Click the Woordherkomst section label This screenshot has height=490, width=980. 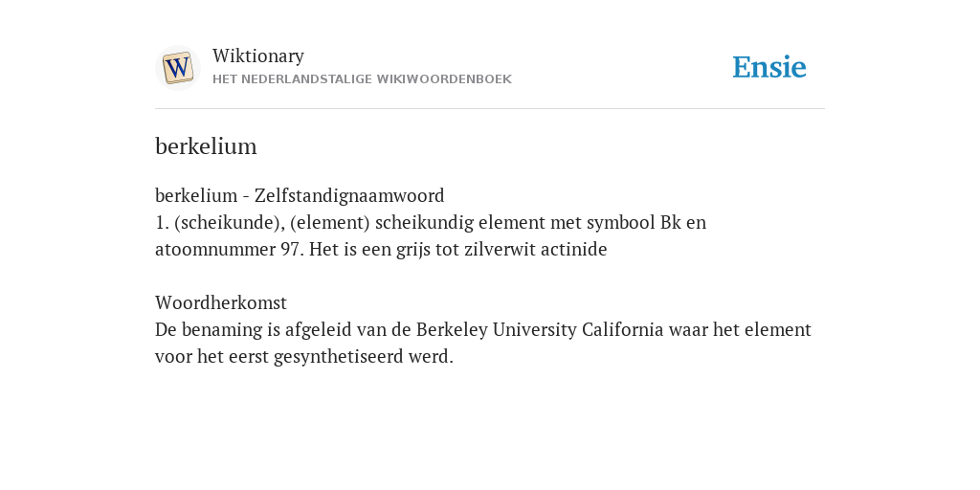221,303
